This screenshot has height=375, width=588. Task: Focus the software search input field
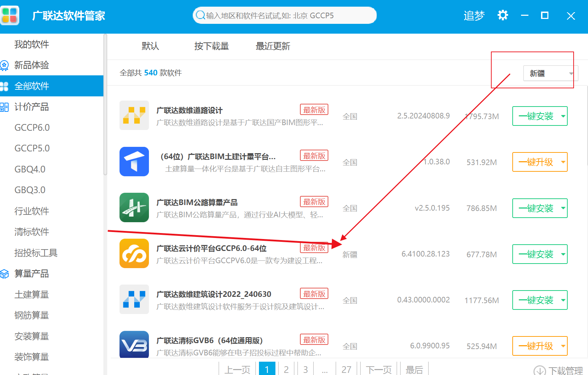coord(285,15)
